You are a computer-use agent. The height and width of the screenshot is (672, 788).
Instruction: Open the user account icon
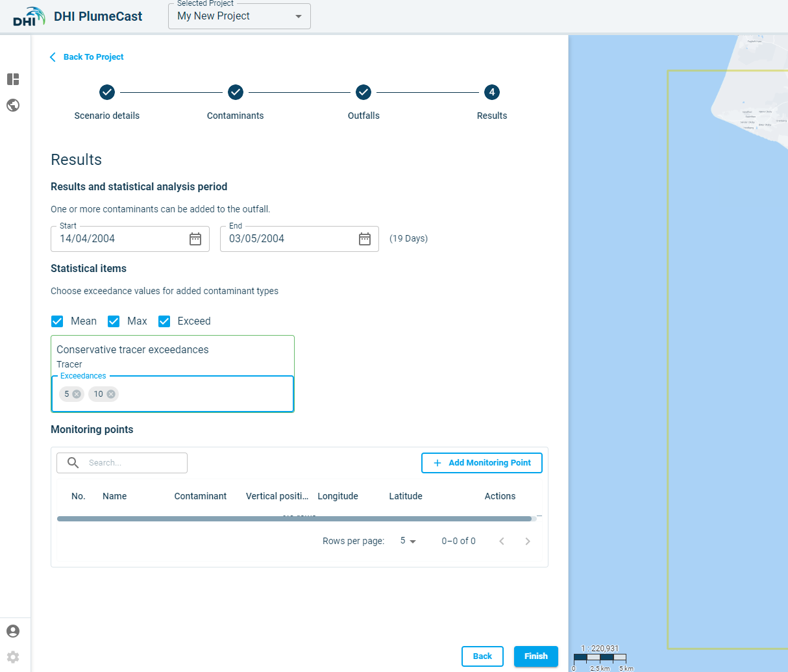click(x=13, y=631)
